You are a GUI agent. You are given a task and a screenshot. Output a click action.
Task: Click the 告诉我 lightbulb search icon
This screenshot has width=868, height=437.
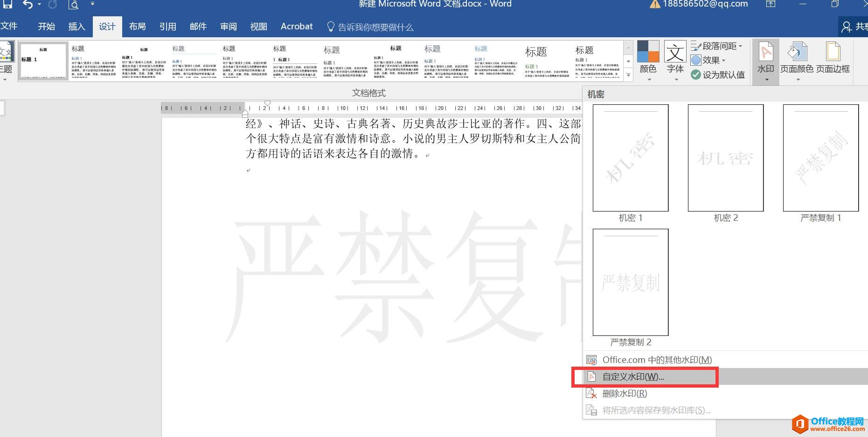(x=332, y=27)
